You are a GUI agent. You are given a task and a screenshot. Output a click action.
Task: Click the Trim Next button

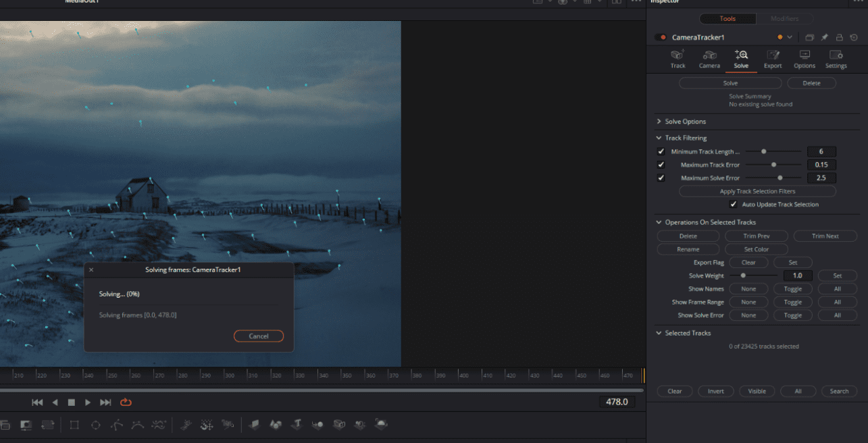(x=825, y=236)
